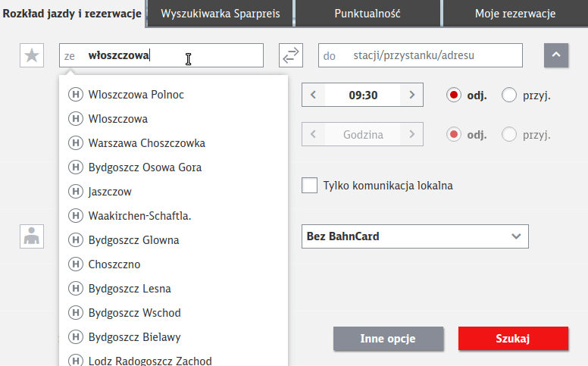588x366 pixels.
Task: Choose Jaszczow suggestion
Action: click(x=174, y=192)
